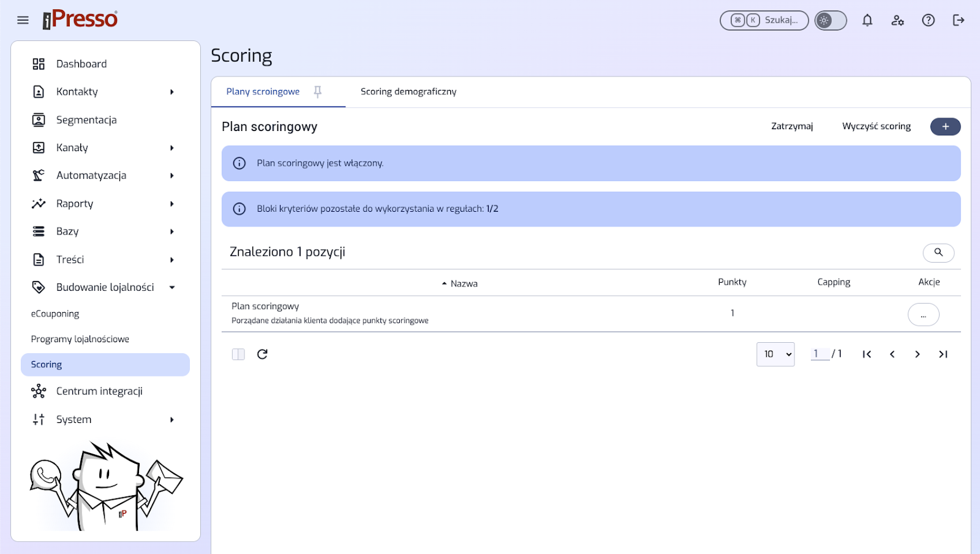The height and width of the screenshot is (554, 980).
Task: Open the hamburger menu icon
Action: tap(23, 20)
